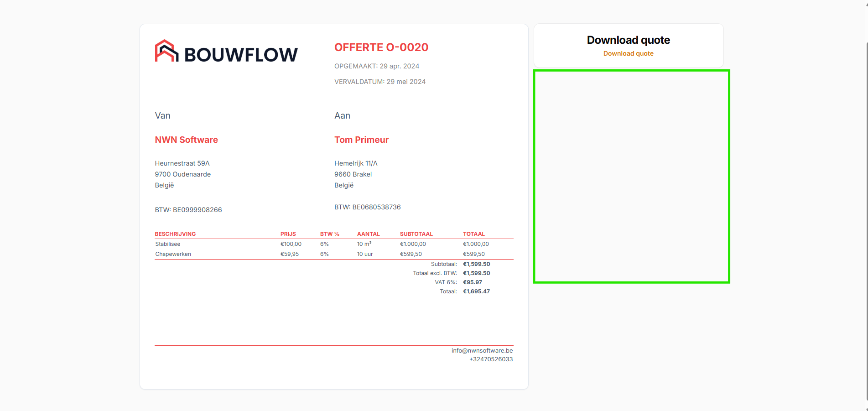Click the BTW % column header

click(x=329, y=234)
